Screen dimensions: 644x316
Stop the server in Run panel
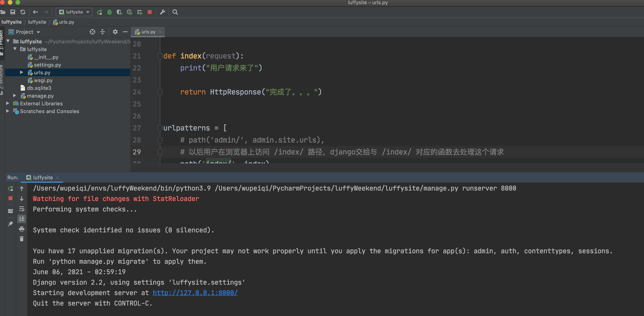(x=10, y=198)
